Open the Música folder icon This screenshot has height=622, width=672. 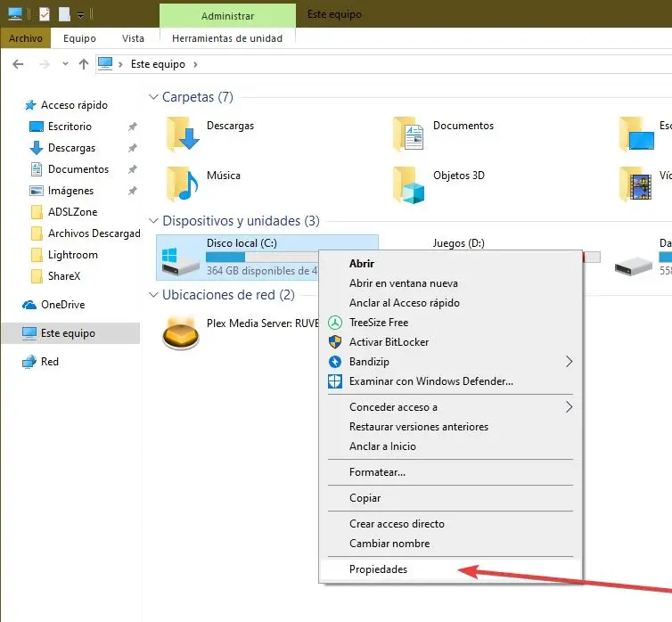[183, 184]
